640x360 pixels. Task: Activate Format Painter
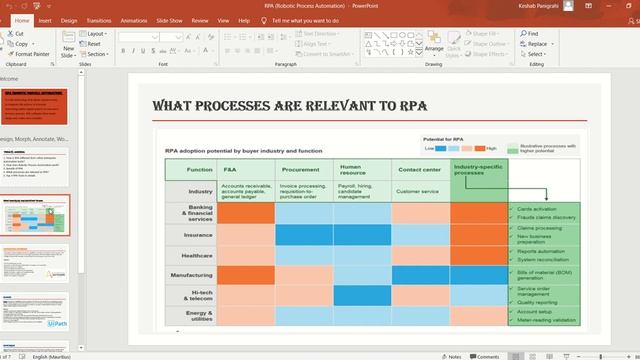coord(29,54)
